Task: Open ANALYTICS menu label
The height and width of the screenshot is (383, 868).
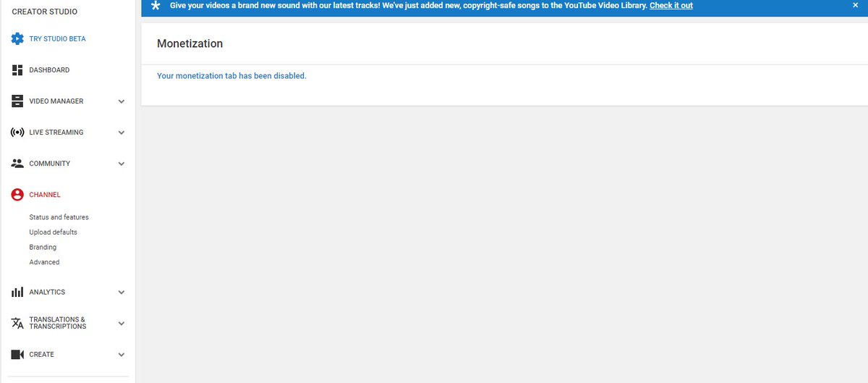Action: click(47, 292)
